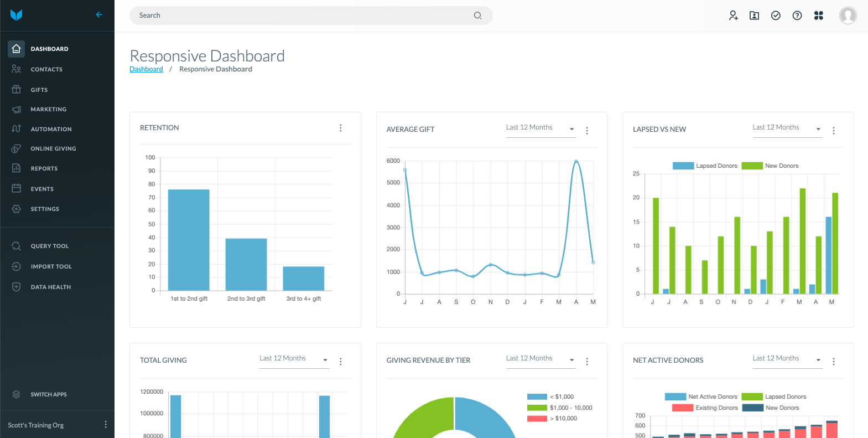Viewport: 868px width, 438px height.
Task: Click the Marketing megaphone icon
Action: pyautogui.click(x=17, y=109)
